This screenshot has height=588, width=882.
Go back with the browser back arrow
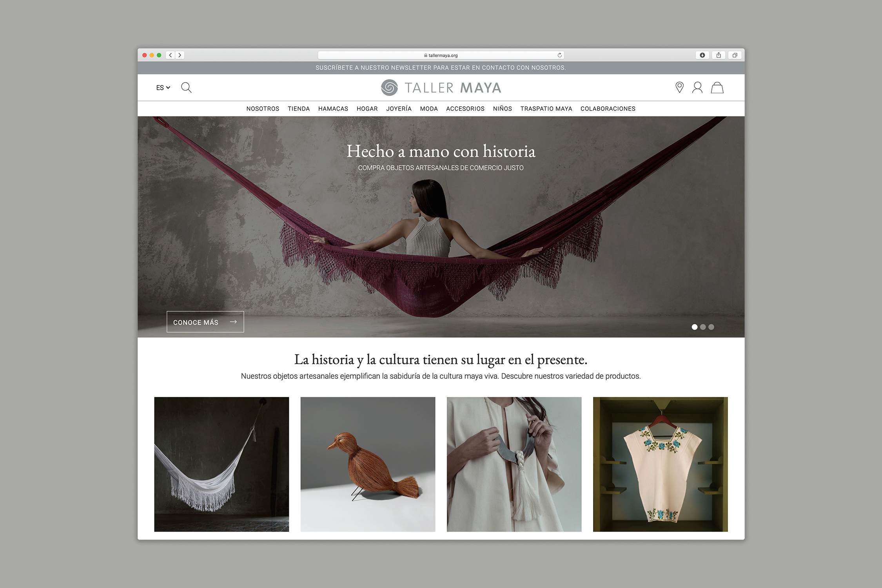171,55
